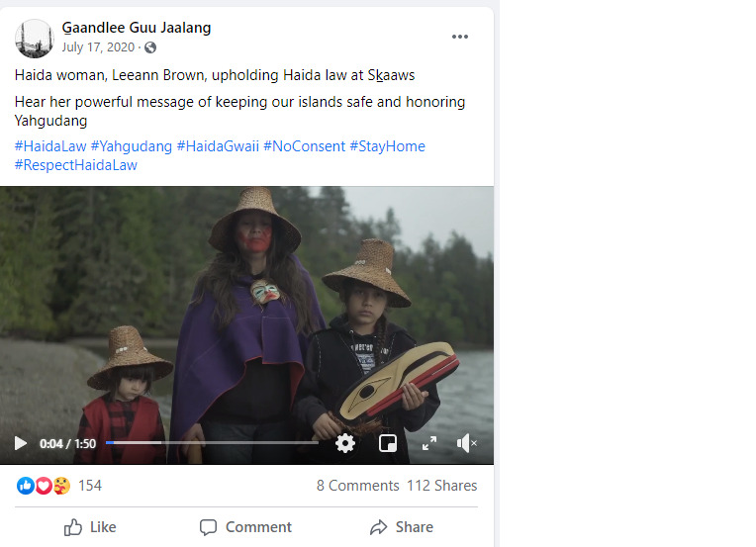The height and width of the screenshot is (547, 756).
Task: Open the #RespectHaidaLaw hashtag
Action: pyautogui.click(x=76, y=165)
